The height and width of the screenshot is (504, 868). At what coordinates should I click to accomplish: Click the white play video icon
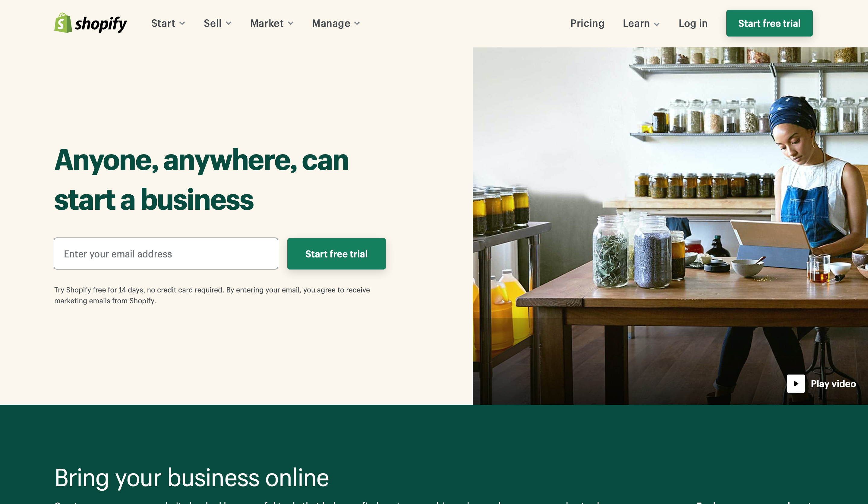[796, 384]
